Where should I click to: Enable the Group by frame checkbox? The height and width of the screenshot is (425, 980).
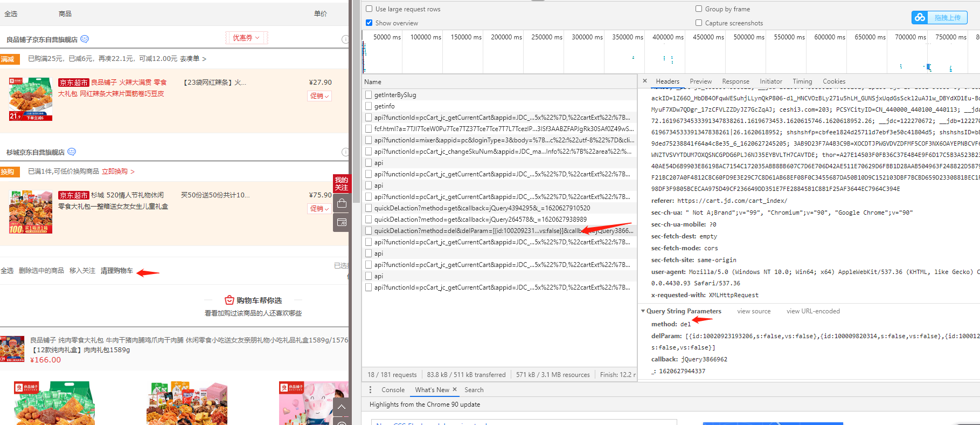click(699, 9)
